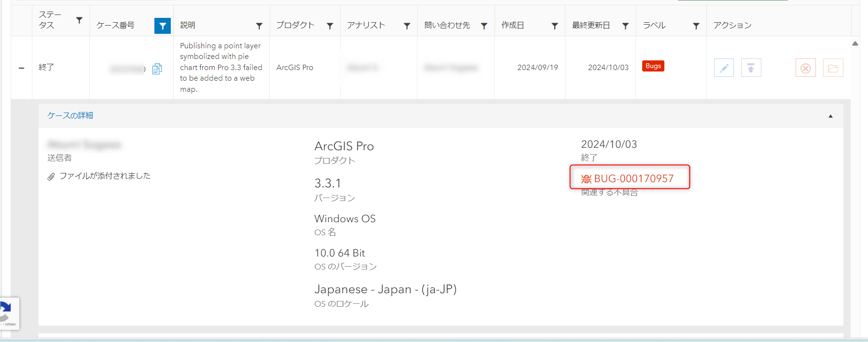The height and width of the screenshot is (342, 868).
Task: Collapse the expanded case row with the minus
Action: tap(21, 68)
